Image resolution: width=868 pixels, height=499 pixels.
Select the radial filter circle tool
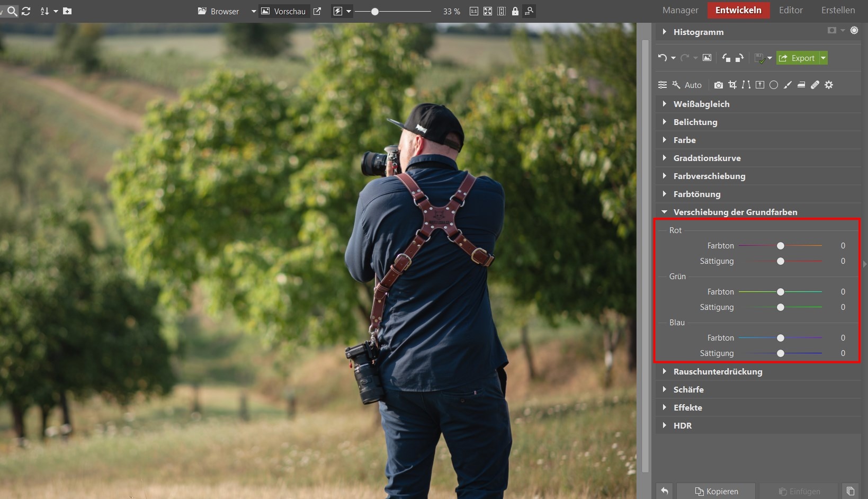pos(774,85)
